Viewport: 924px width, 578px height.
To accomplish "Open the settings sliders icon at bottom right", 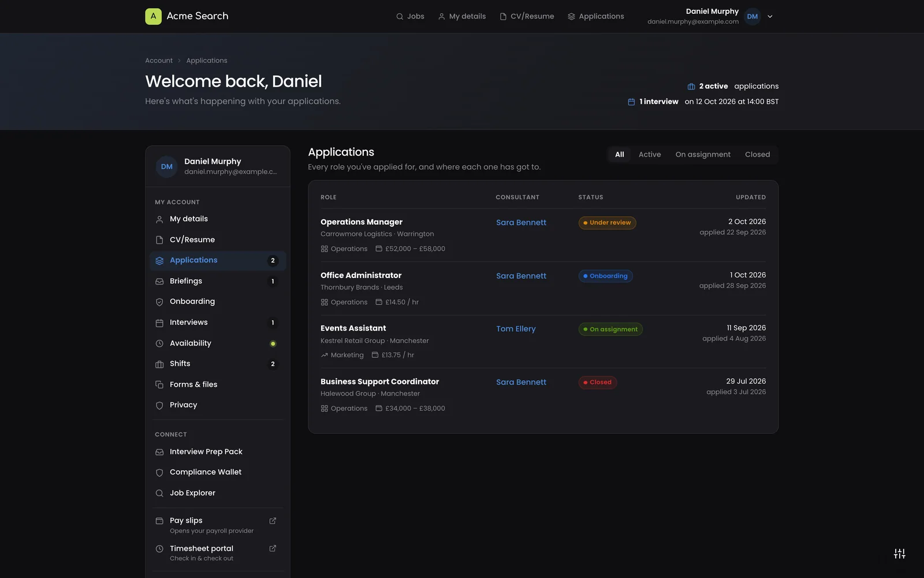I will pyautogui.click(x=900, y=554).
